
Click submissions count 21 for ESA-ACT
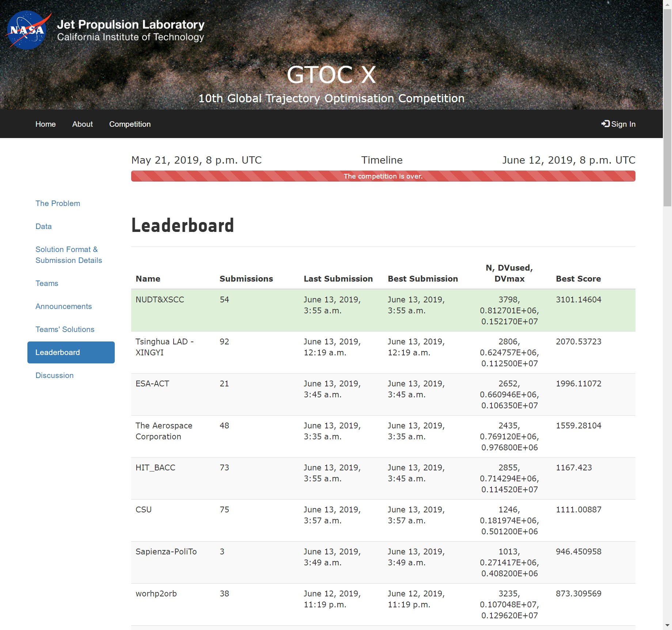[x=224, y=383]
